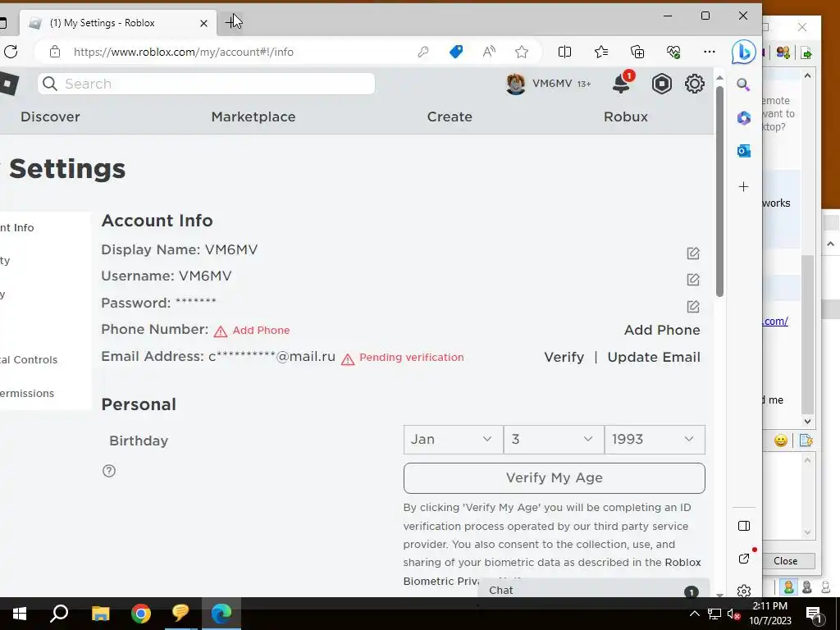This screenshot has height=630, width=840.
Task: Click the Add Phone button on the right
Action: point(662,330)
